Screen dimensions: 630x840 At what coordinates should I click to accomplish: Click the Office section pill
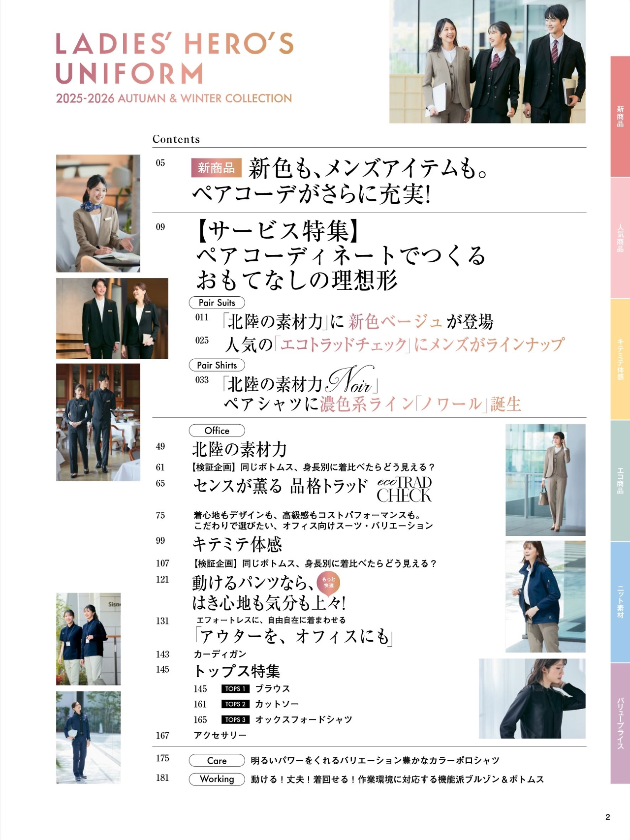(x=217, y=431)
